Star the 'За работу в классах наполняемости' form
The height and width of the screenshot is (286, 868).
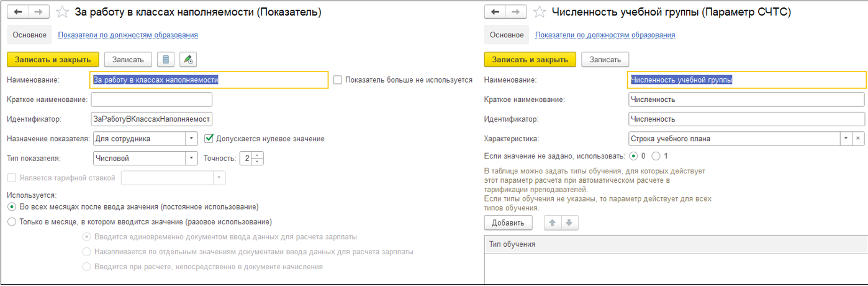(x=62, y=12)
